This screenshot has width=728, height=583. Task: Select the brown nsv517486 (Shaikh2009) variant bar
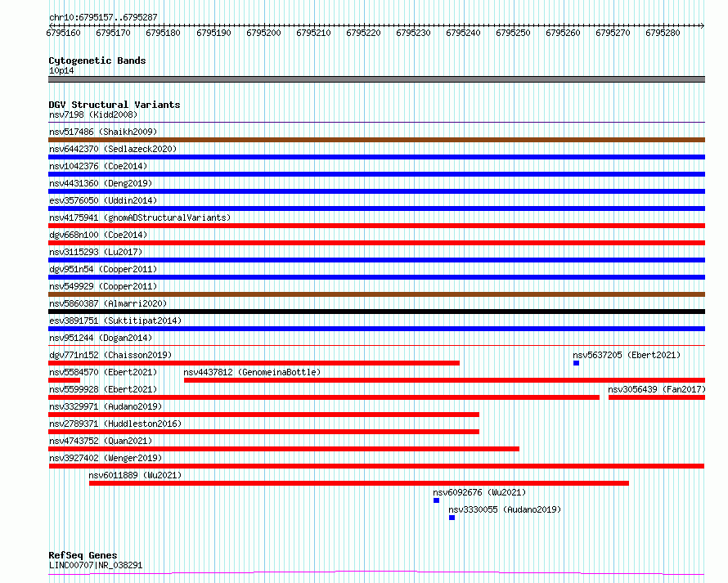click(376, 140)
